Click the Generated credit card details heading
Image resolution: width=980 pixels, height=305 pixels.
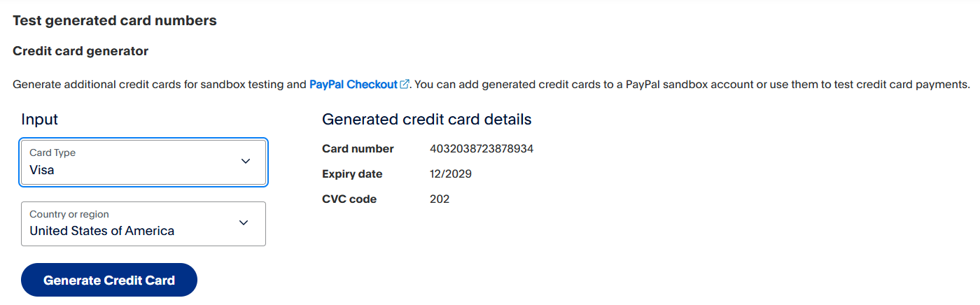tap(427, 120)
